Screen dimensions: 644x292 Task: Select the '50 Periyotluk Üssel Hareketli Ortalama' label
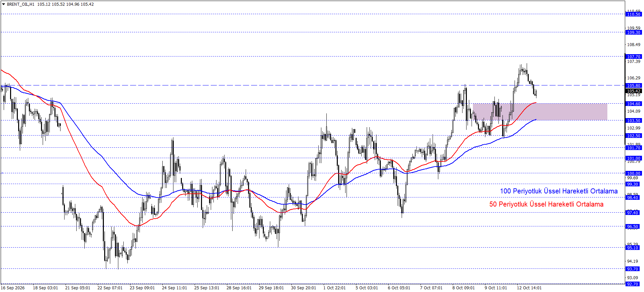coord(546,204)
